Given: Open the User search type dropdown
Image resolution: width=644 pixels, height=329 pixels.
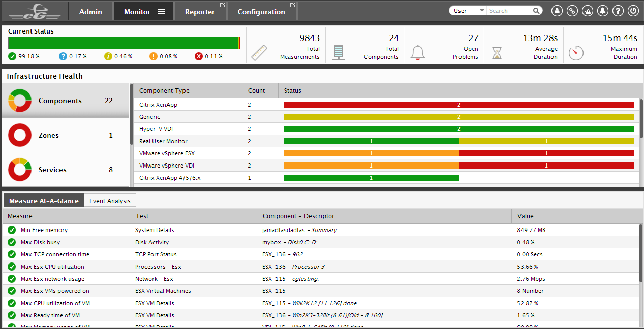Looking at the screenshot, I should 468,11.
